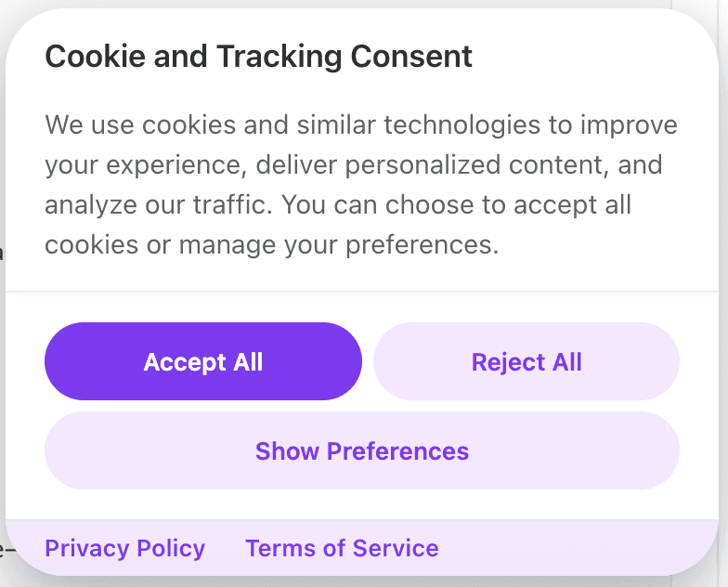Click the cookie description paragraph text
This screenshot has height=587, width=728.
point(361,185)
